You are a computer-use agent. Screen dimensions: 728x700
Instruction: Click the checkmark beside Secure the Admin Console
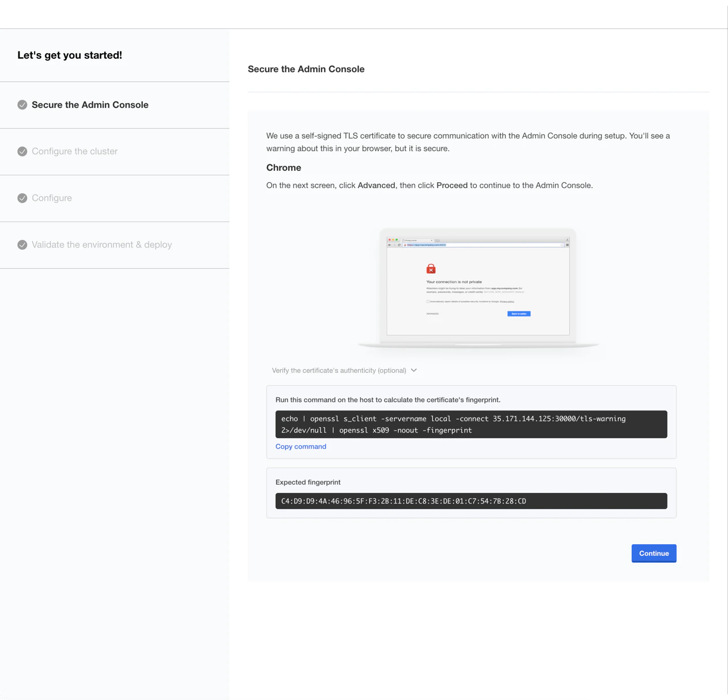click(x=22, y=105)
